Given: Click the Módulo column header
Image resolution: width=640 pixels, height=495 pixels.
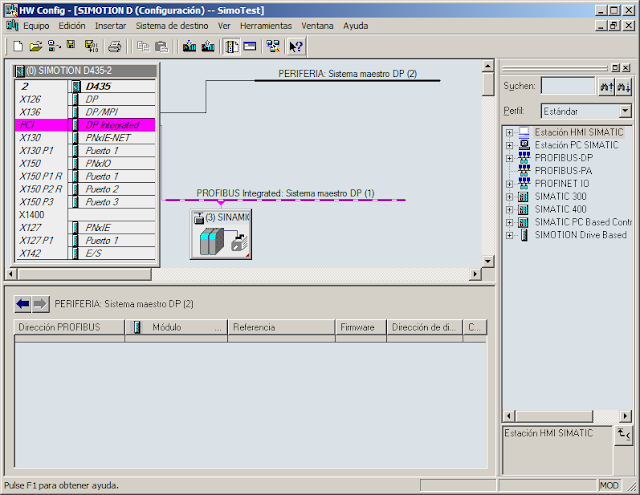Looking at the screenshot, I should (x=176, y=327).
